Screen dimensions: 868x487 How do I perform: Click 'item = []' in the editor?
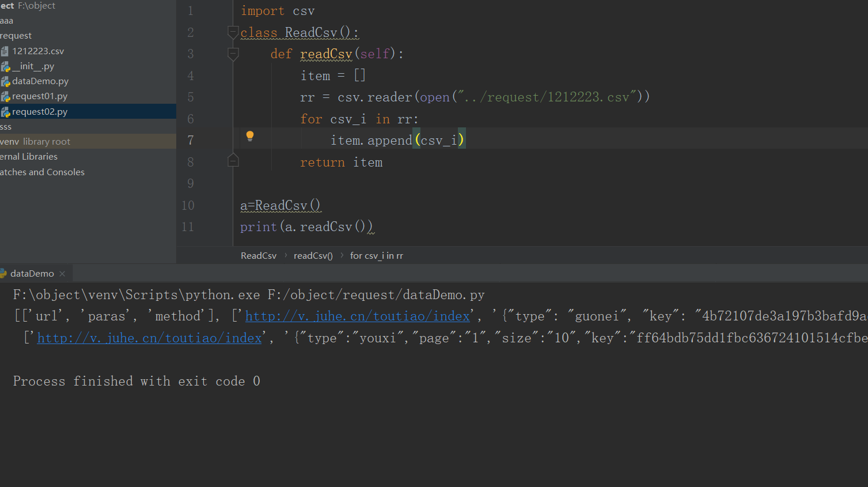(x=333, y=75)
